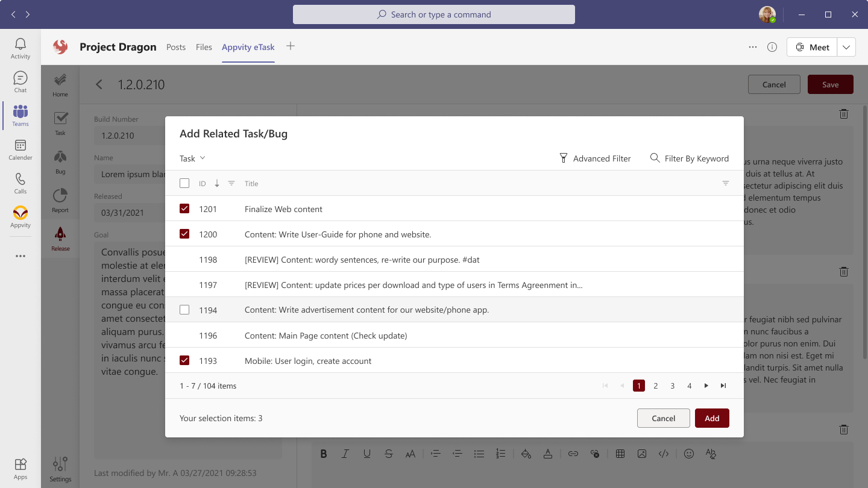Switch to the Posts tab
Image resolution: width=868 pixels, height=488 pixels.
(175, 46)
